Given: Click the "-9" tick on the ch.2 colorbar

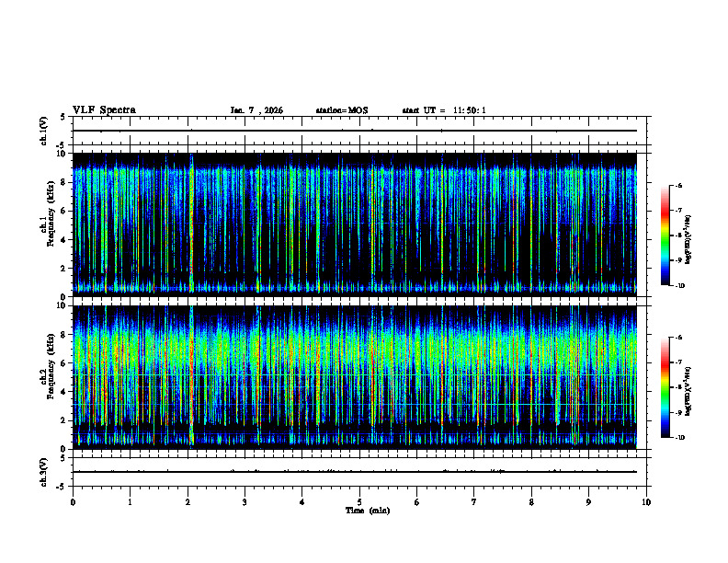Looking at the screenshot, I should click(x=678, y=412).
